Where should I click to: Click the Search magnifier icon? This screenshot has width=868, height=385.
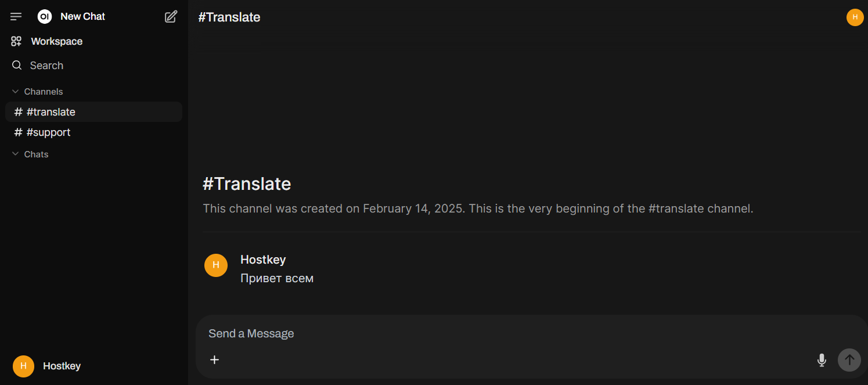point(17,65)
